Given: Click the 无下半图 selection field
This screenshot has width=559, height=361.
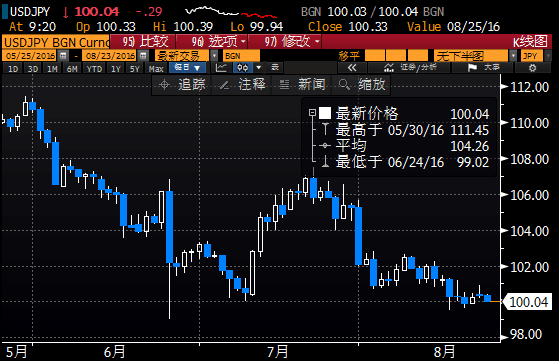Looking at the screenshot, I should point(471,56).
